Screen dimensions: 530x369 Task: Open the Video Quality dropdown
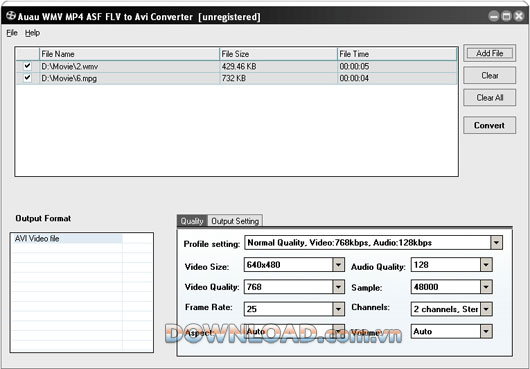[338, 287]
